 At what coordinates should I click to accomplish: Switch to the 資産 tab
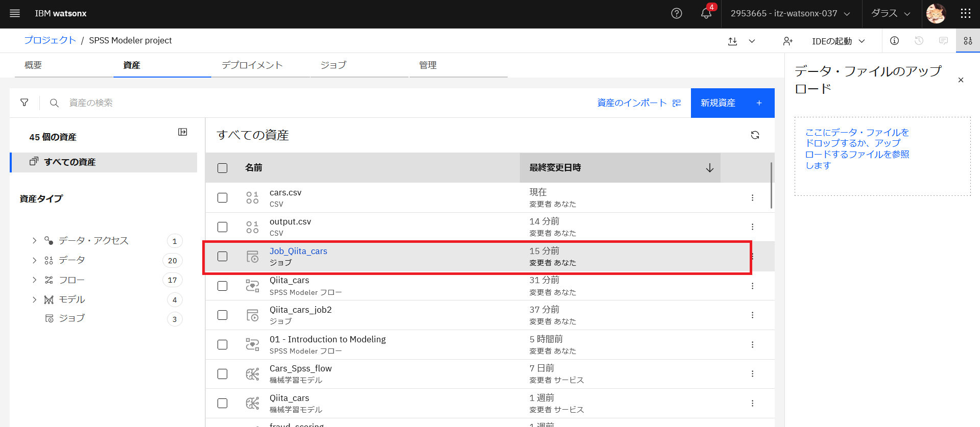point(162,65)
